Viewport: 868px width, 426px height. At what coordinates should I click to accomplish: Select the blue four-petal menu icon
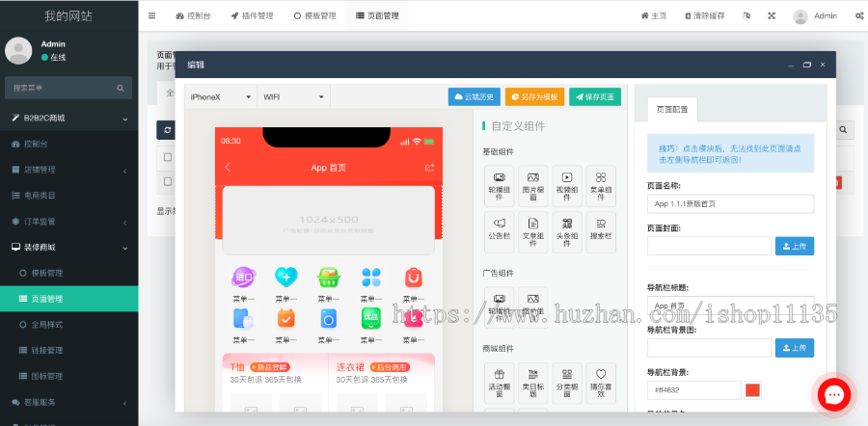(371, 278)
